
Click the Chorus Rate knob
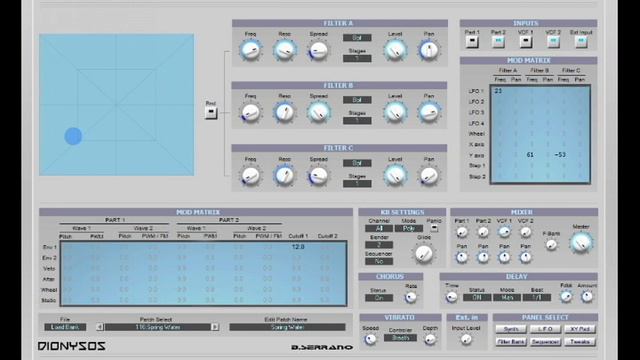[411, 298]
